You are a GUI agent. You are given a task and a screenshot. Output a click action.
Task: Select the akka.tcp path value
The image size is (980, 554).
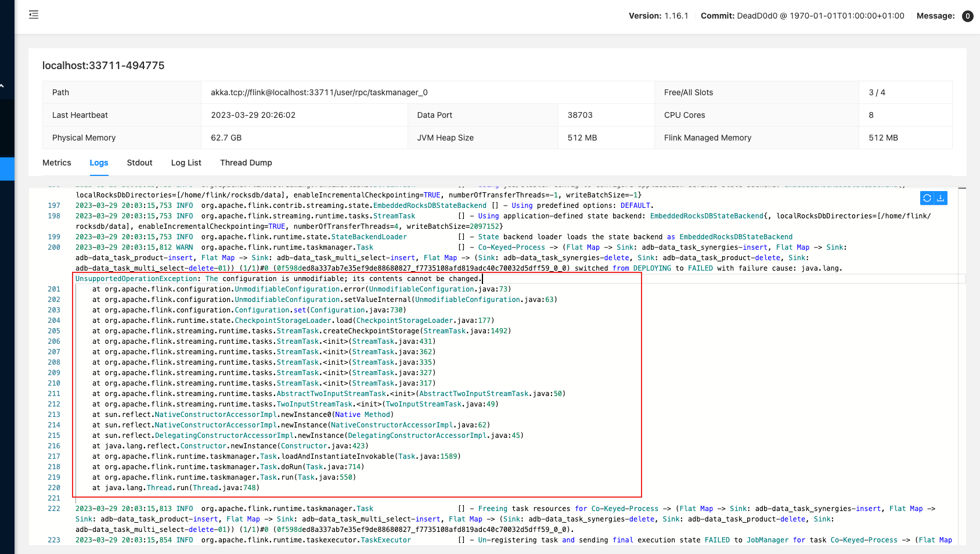coord(319,92)
